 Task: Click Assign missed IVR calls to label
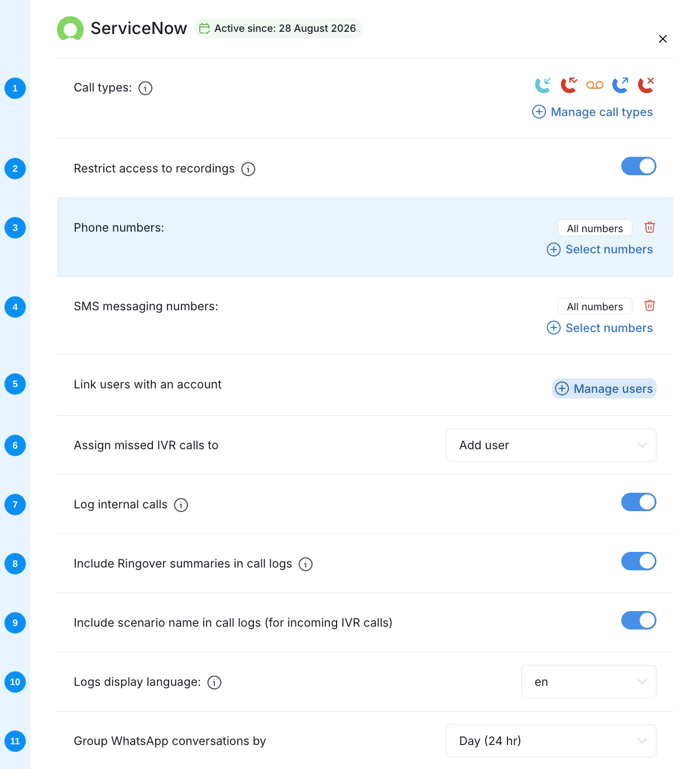coord(146,445)
